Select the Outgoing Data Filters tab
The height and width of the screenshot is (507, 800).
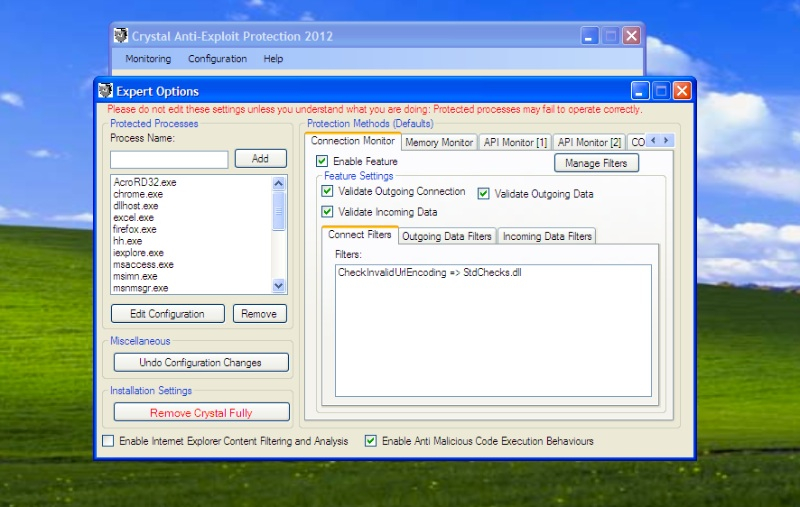pyautogui.click(x=447, y=237)
